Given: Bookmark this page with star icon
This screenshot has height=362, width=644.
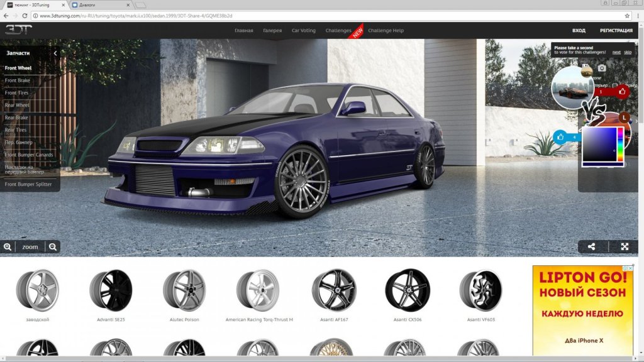Looking at the screenshot, I should coord(627,15).
